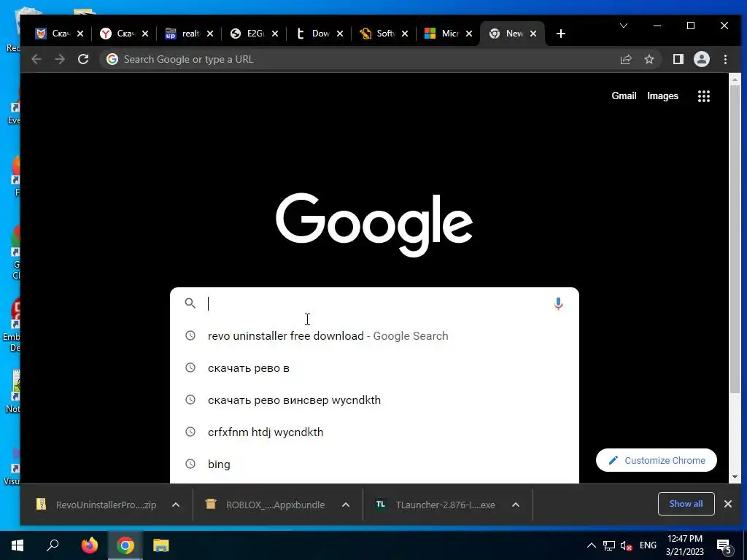Click Show all downloads

click(686, 504)
